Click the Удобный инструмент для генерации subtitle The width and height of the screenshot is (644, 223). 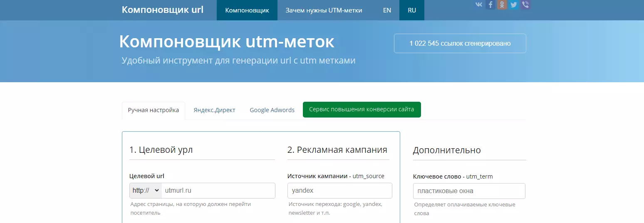click(x=239, y=61)
